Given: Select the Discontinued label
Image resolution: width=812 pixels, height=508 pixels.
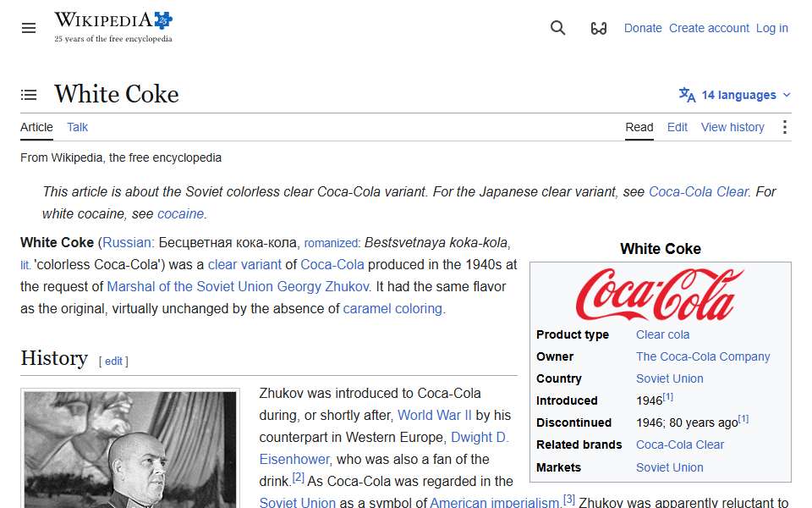Looking at the screenshot, I should [x=573, y=422].
